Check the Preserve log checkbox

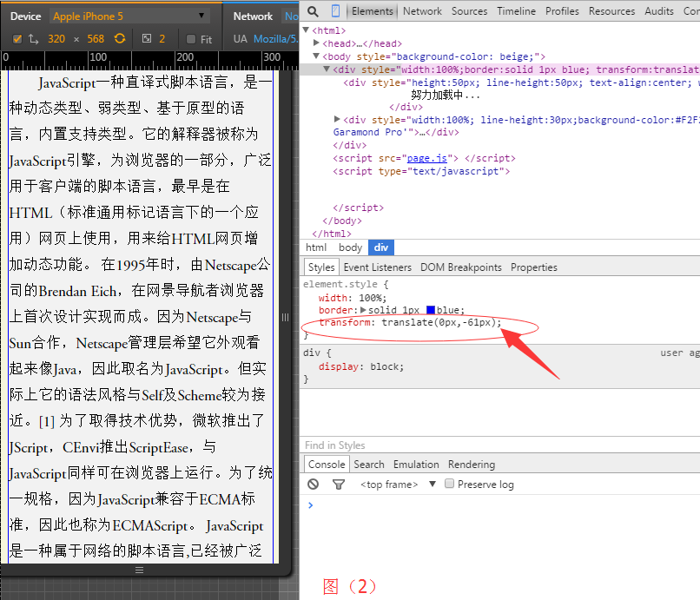coord(450,484)
